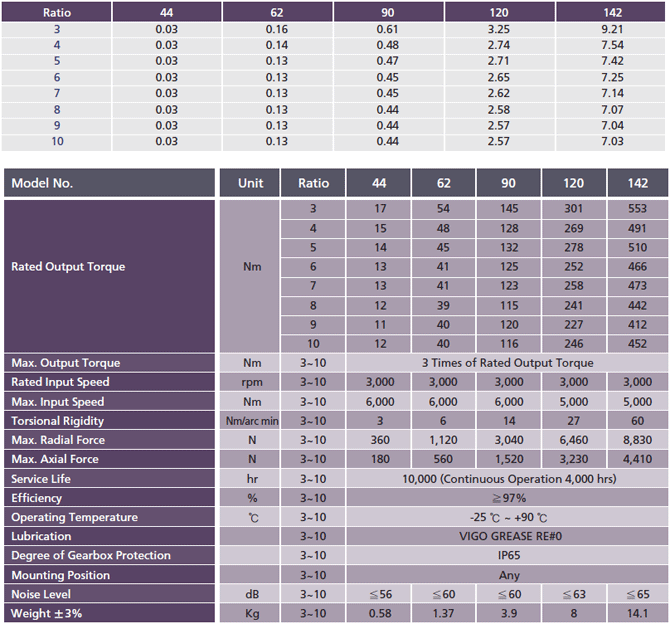Click the 'Max. Axial Force' label
Viewport: 670px width, 624px height.
pos(109,459)
